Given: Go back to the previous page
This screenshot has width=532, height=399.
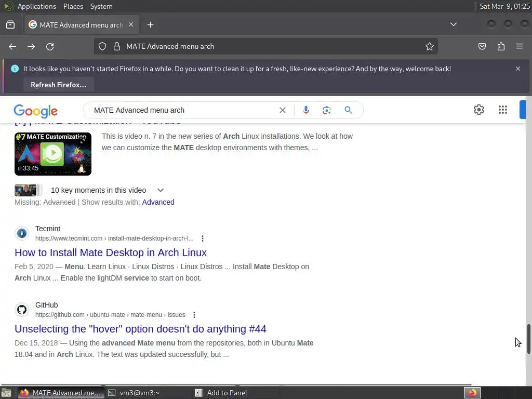Looking at the screenshot, I should coord(12,46).
